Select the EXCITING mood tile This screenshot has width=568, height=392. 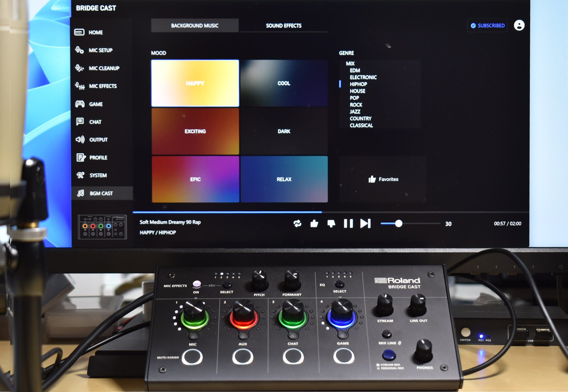point(195,131)
